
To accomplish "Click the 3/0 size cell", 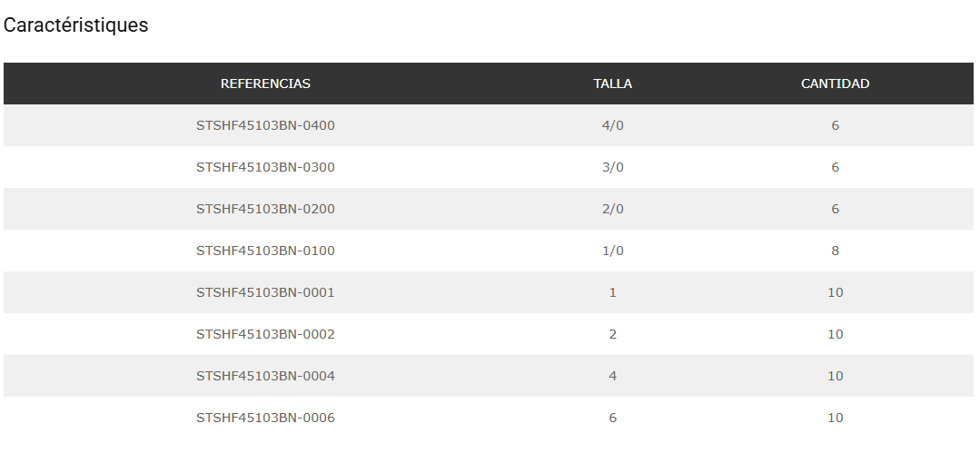I will 613,167.
